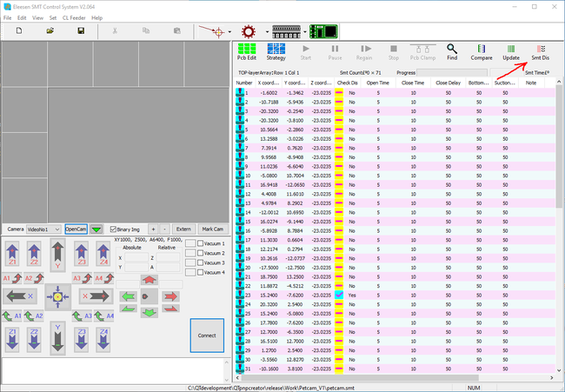565x392 pixels.
Task: Click the Mark Cam button
Action: (213, 229)
